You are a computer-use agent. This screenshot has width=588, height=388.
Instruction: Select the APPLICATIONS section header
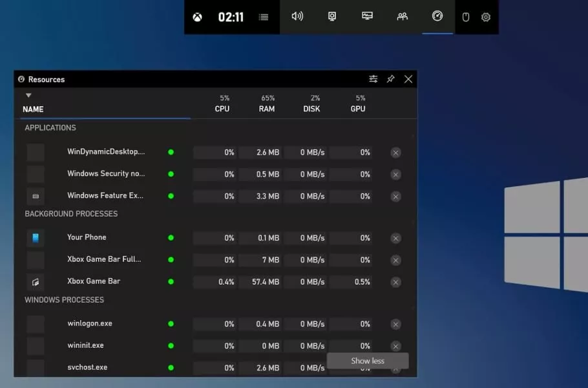coord(50,127)
